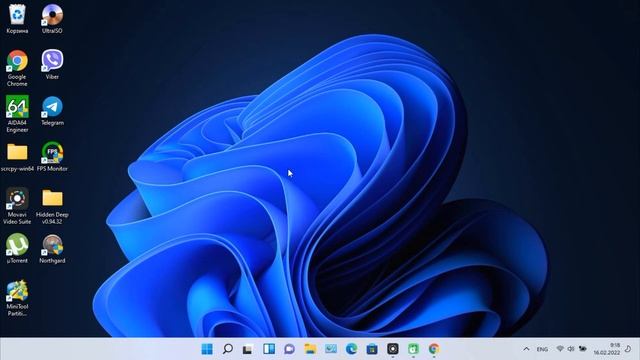Open the battery tray icon
Screen dimensions: 640x360
pos(583,349)
